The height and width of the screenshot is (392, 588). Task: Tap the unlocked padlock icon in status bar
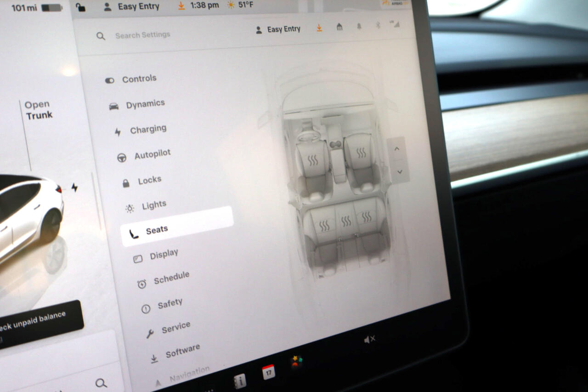pos(81,7)
